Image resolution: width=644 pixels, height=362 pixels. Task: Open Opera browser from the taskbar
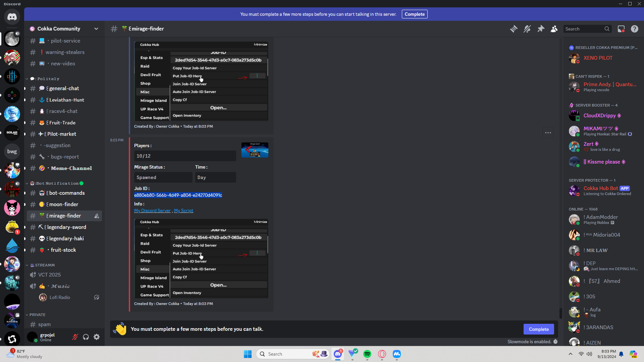click(x=382, y=354)
